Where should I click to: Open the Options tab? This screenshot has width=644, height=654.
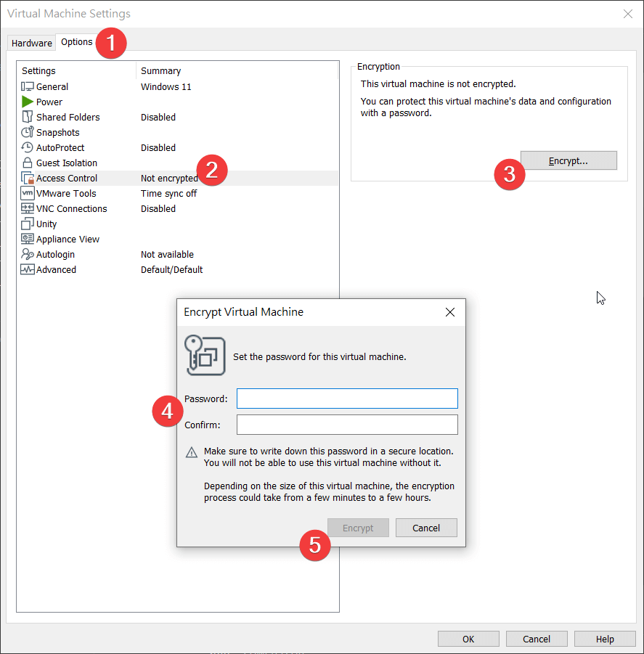coord(76,42)
